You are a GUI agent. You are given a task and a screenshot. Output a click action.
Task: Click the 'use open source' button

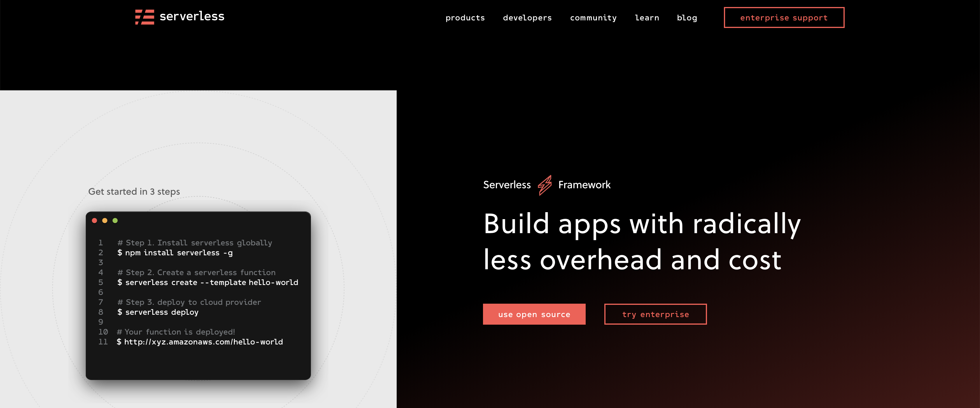535,314
